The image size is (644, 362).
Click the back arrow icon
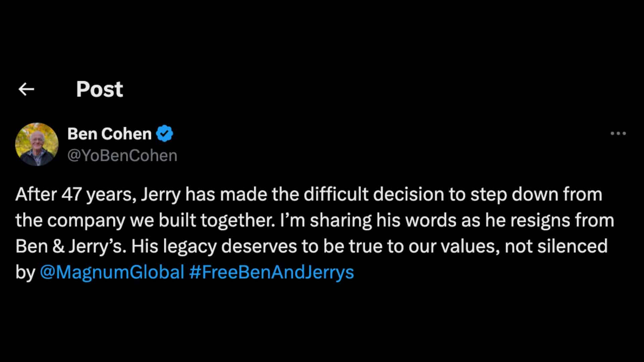click(x=26, y=89)
